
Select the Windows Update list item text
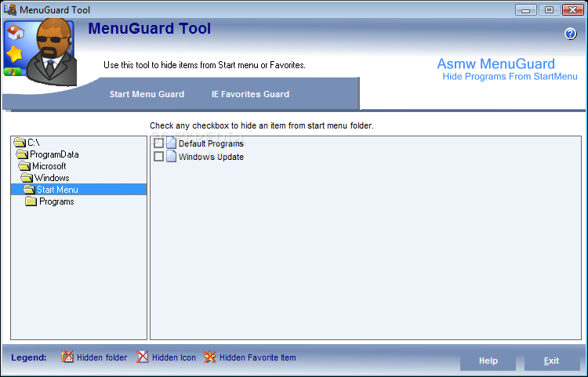pos(211,157)
